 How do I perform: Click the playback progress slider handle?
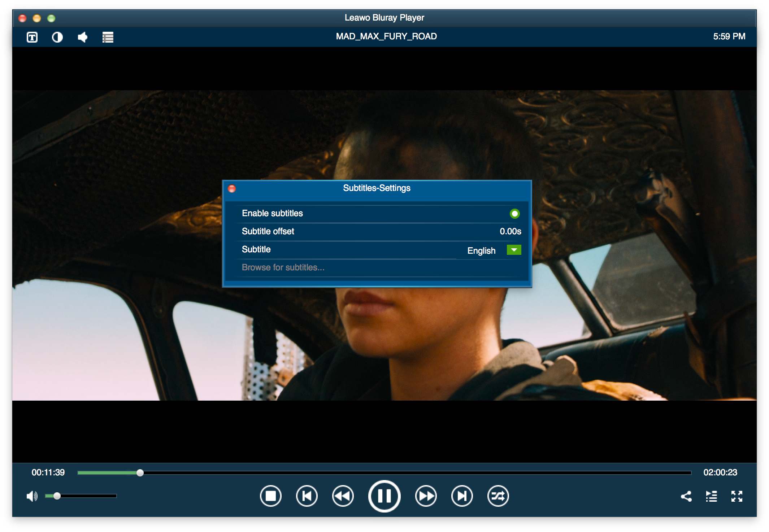(x=140, y=473)
